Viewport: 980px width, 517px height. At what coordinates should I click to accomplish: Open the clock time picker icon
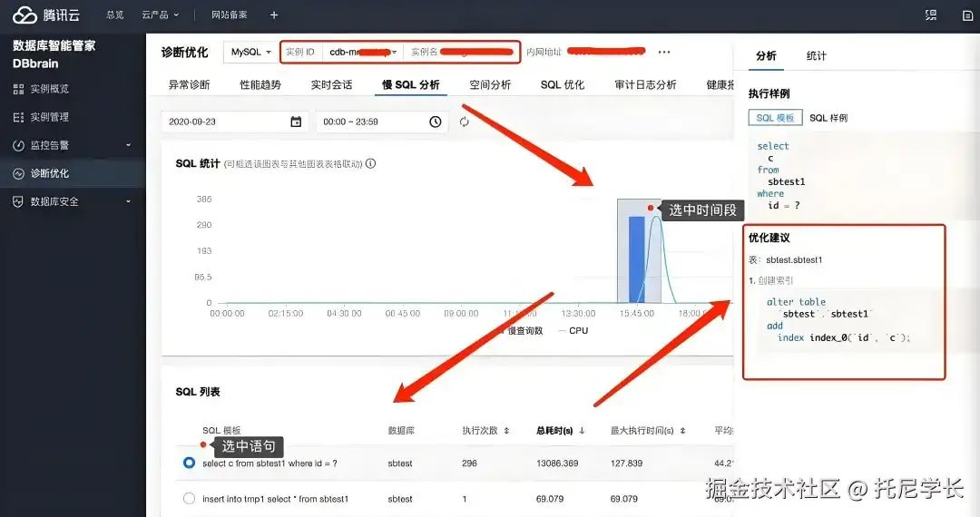435,122
